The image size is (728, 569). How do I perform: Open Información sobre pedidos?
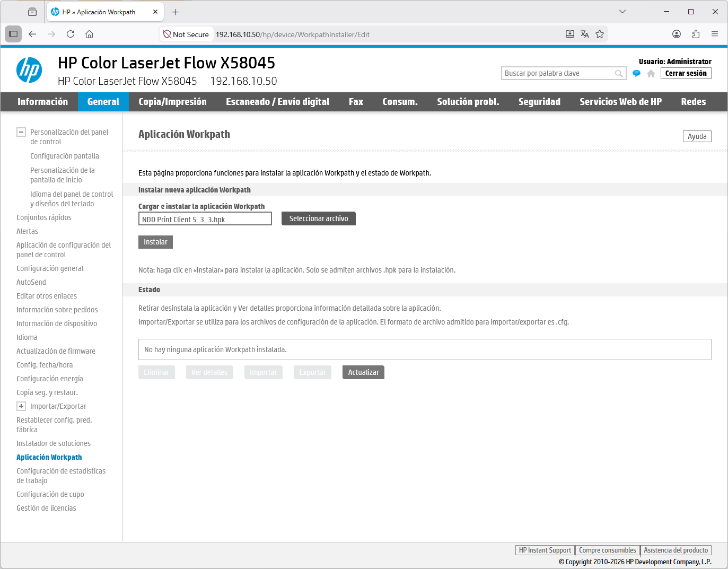[x=57, y=310]
